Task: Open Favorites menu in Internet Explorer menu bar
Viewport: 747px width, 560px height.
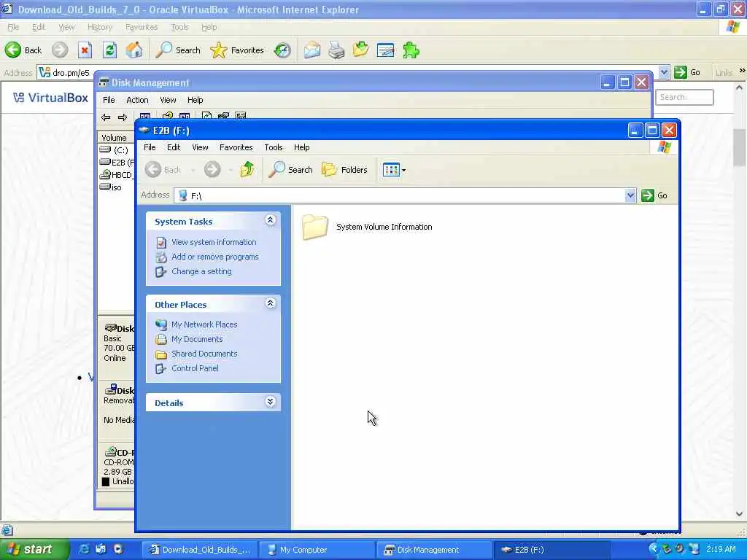Action: [x=142, y=27]
